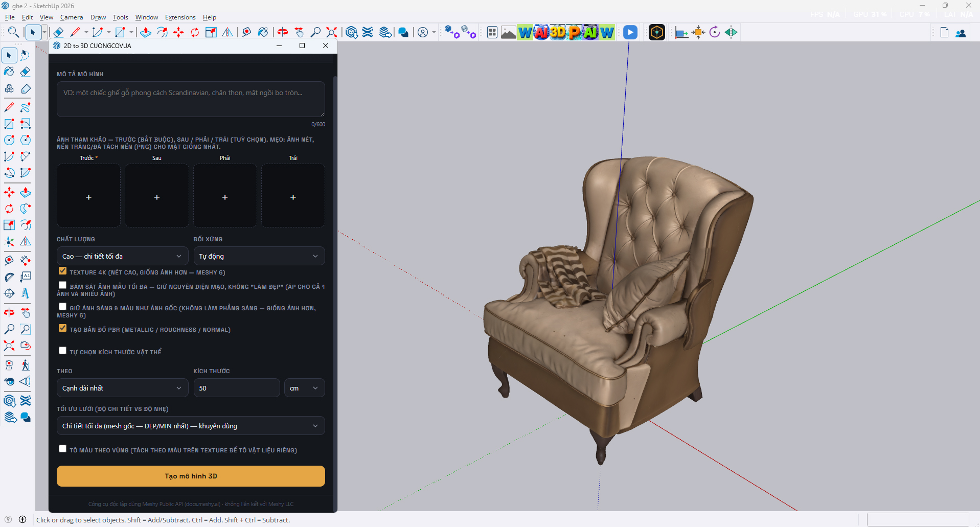Maximize the 2D to 3D CUONGCOVUA dialog

(x=302, y=45)
